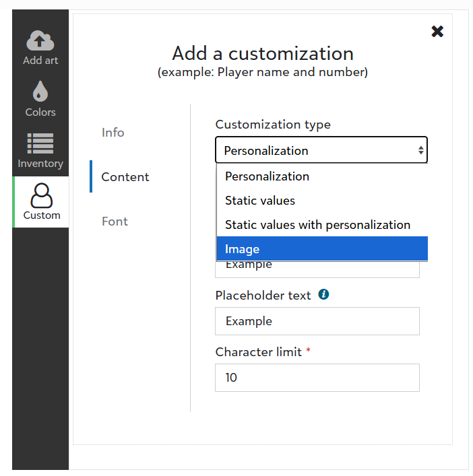
Task: Select the Static values option
Action: [x=260, y=201]
